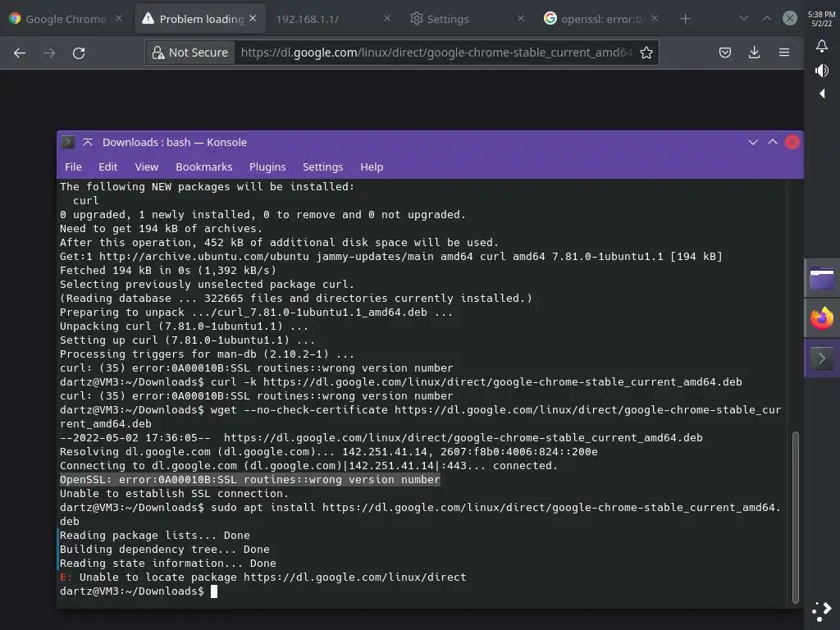Open Konsole File menu
840x630 pixels.
(73, 167)
